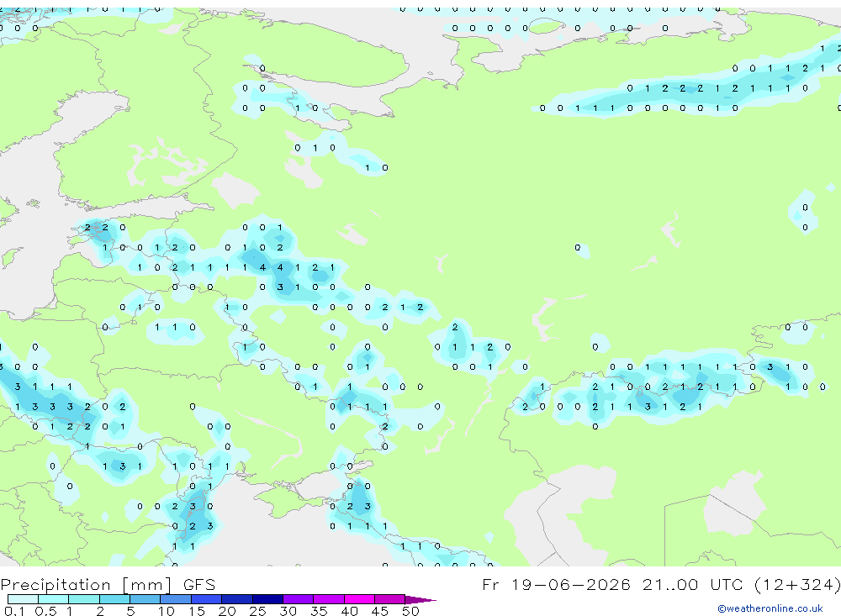Screen dimensions: 841x616
Task: Select the 30 legend scale label
Action: [288, 611]
